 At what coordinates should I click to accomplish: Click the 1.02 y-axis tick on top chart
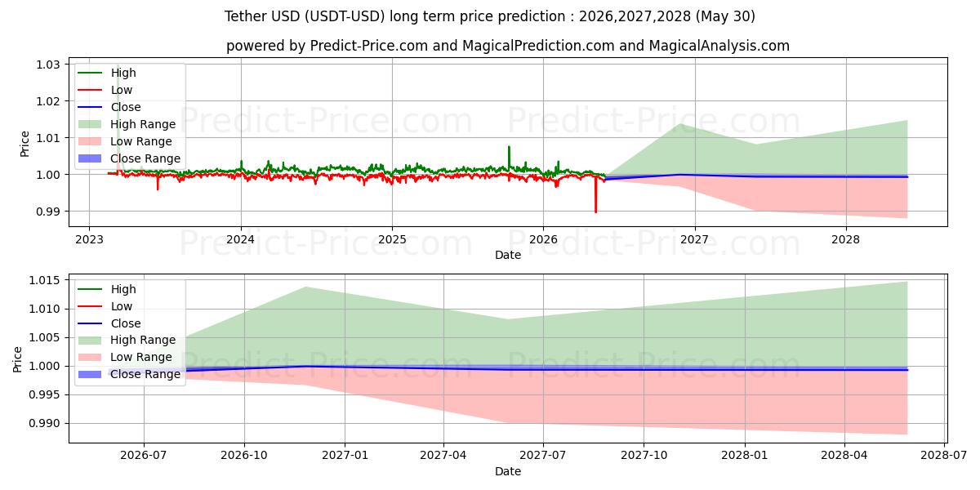49,101
